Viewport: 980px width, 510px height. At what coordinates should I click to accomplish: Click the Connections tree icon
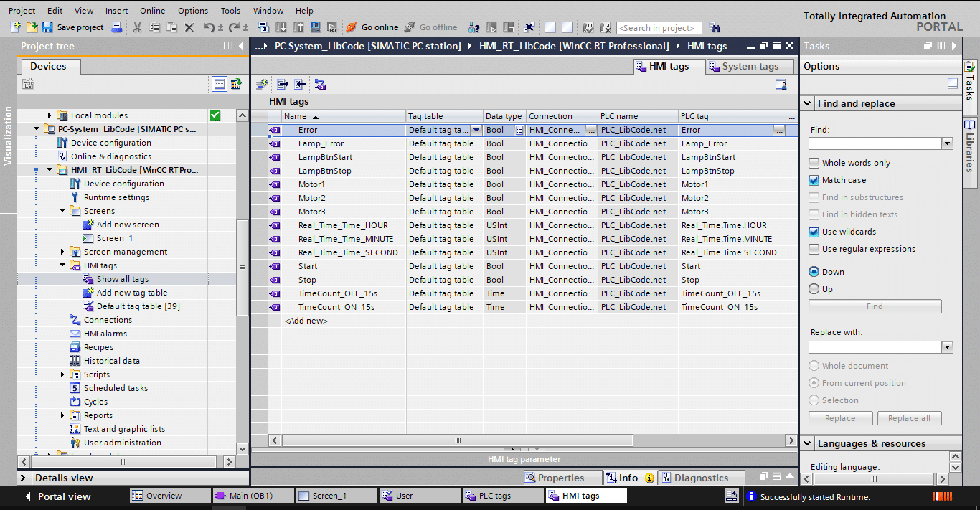point(75,320)
